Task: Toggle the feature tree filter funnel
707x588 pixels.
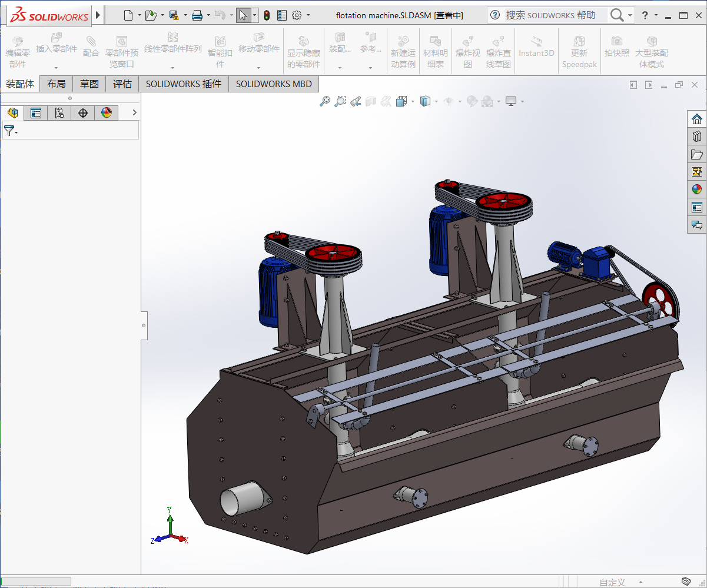Action: [9, 131]
